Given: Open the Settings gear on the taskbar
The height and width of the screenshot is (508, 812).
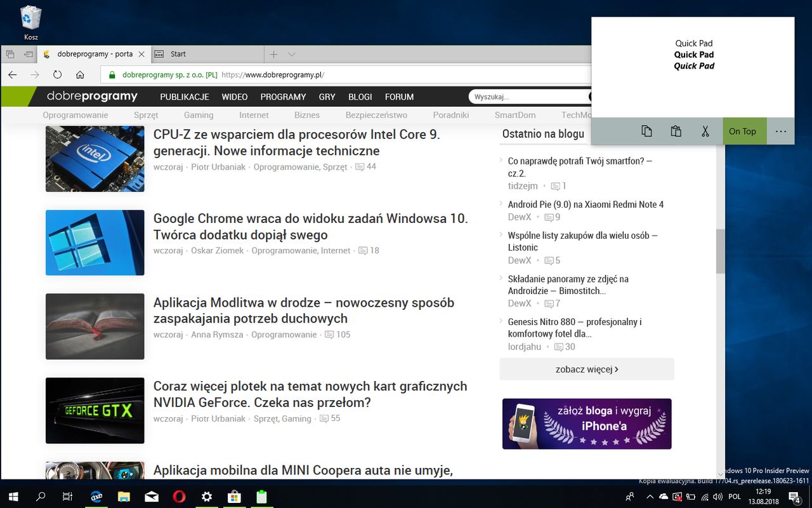Looking at the screenshot, I should tap(207, 497).
